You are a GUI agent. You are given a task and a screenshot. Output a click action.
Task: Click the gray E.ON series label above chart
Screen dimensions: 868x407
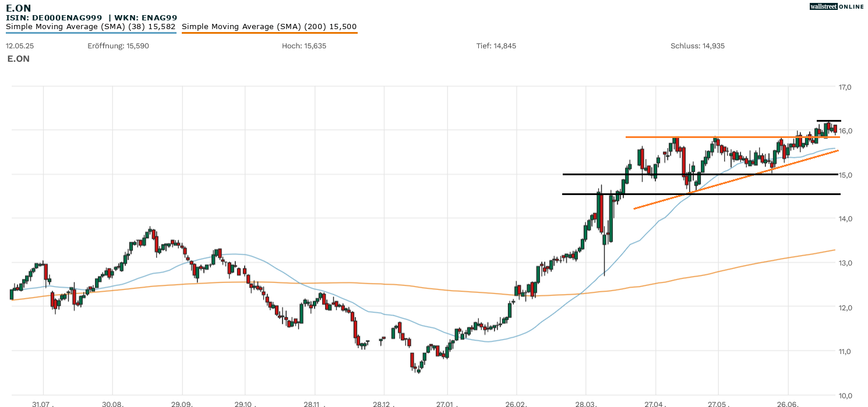tap(18, 59)
